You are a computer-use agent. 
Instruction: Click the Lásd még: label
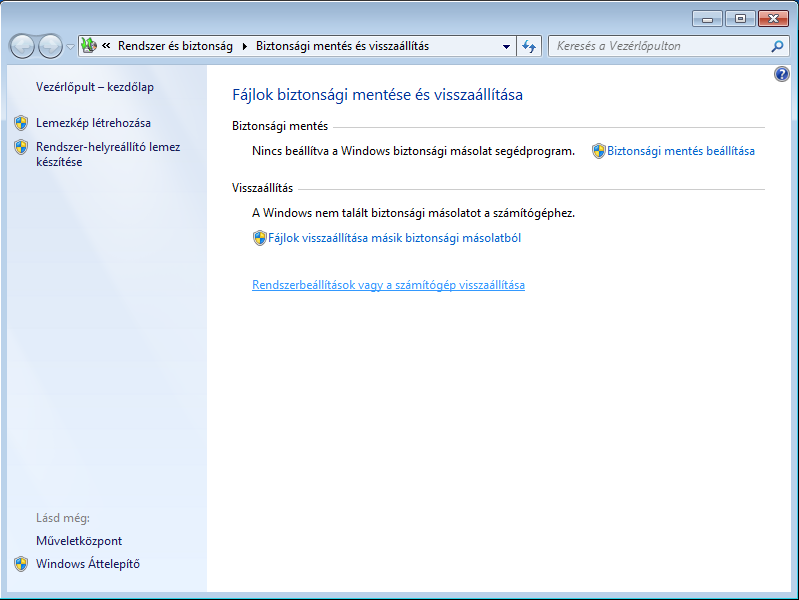pyautogui.click(x=63, y=518)
